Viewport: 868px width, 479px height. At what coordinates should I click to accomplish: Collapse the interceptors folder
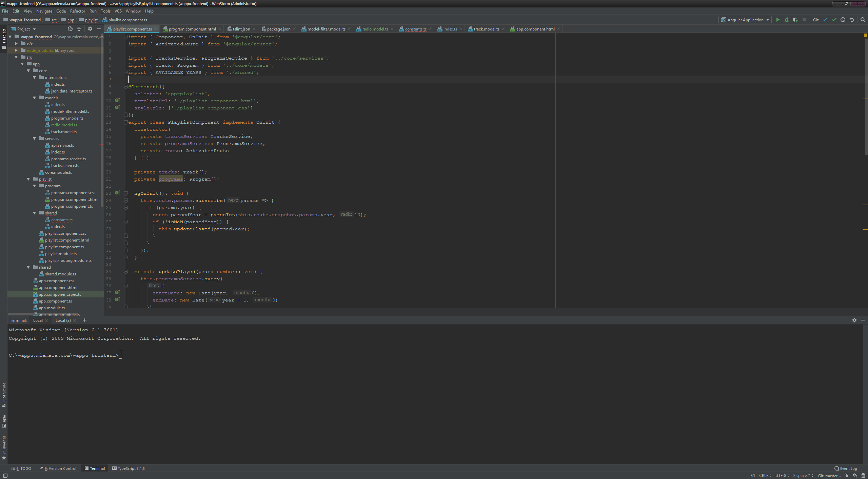pyautogui.click(x=34, y=78)
